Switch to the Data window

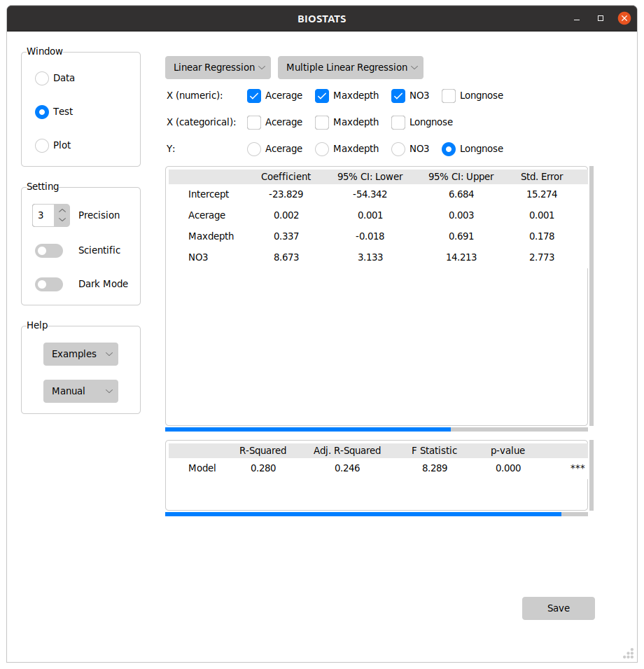42,78
